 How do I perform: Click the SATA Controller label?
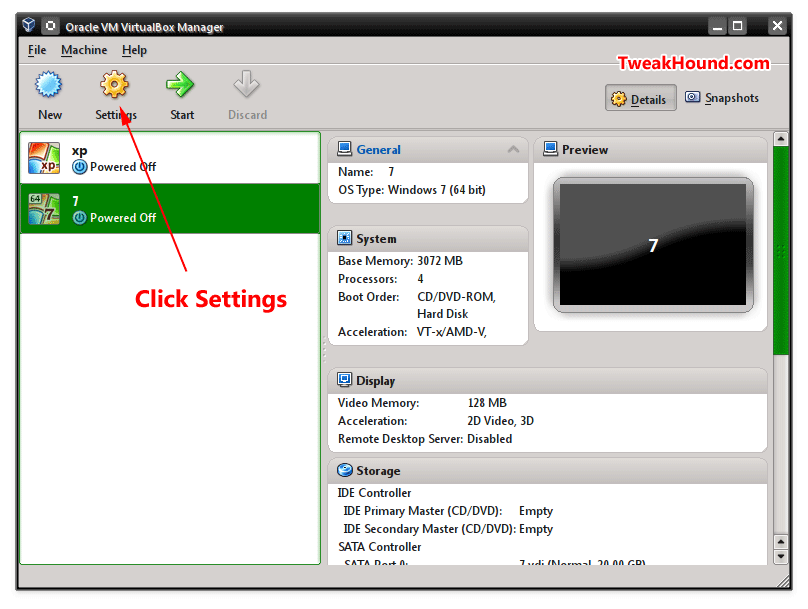click(379, 547)
